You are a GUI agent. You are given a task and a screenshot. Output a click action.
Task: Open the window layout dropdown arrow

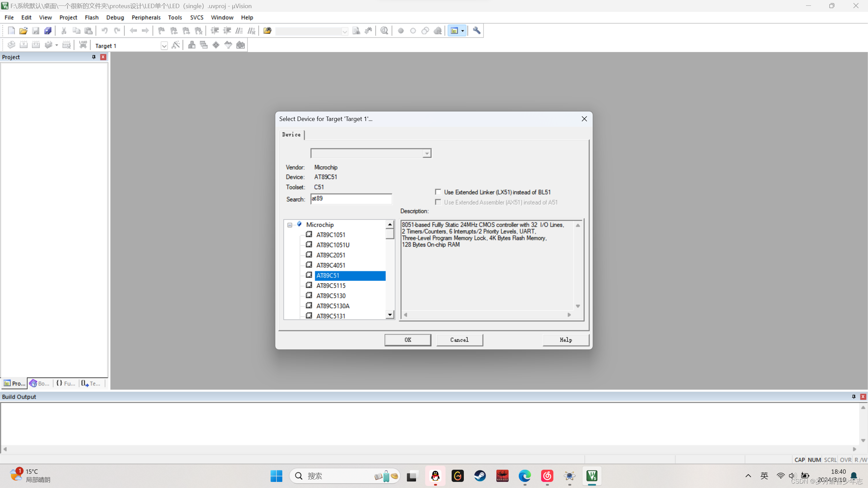(462, 31)
